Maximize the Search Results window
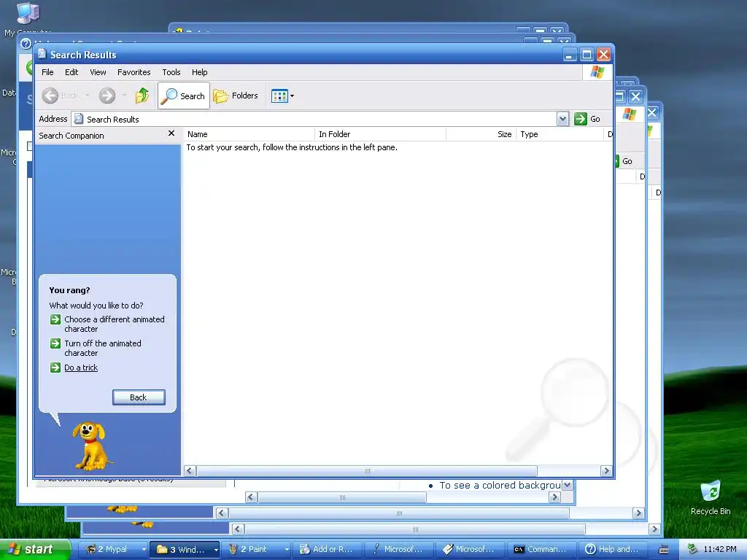Image resolution: width=747 pixels, height=560 pixels. pos(587,55)
